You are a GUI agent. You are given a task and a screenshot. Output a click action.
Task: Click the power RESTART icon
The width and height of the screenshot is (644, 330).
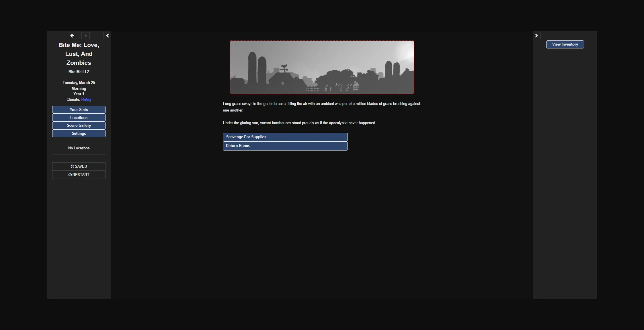70,175
